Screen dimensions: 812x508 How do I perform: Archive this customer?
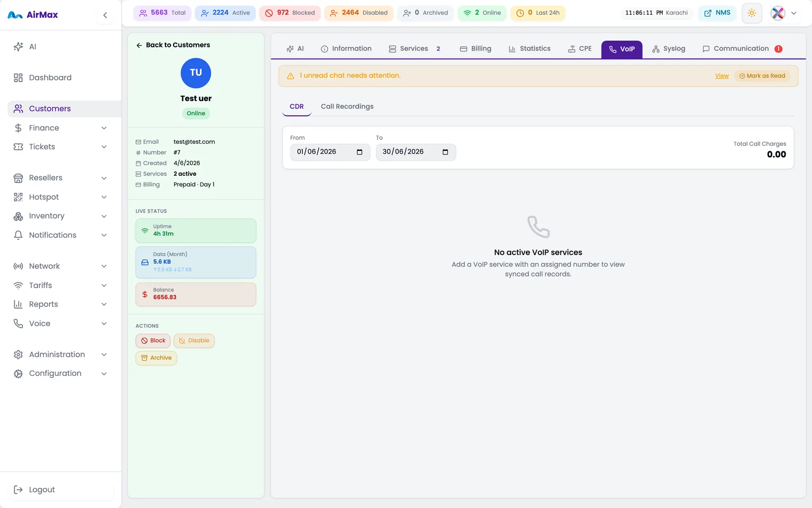[156, 358]
